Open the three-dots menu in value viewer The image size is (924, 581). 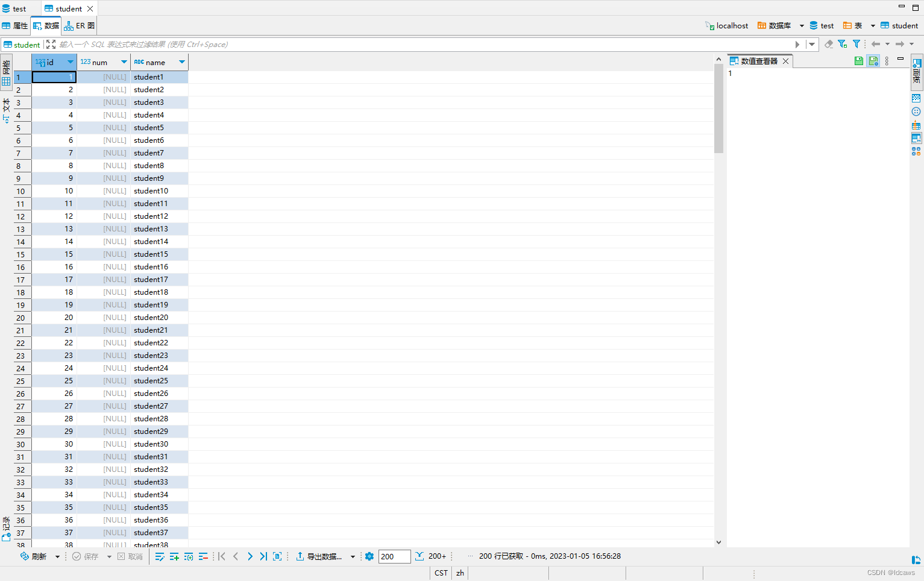887,61
